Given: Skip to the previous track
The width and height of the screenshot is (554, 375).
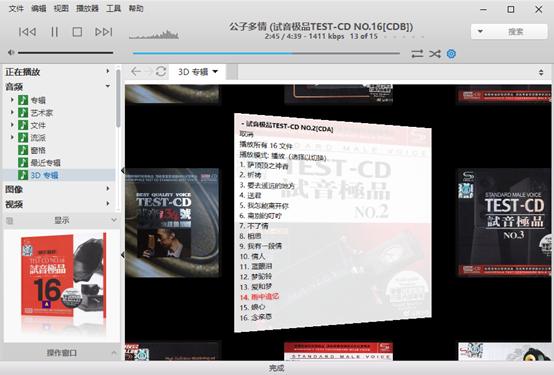Looking at the screenshot, I should click(x=27, y=32).
